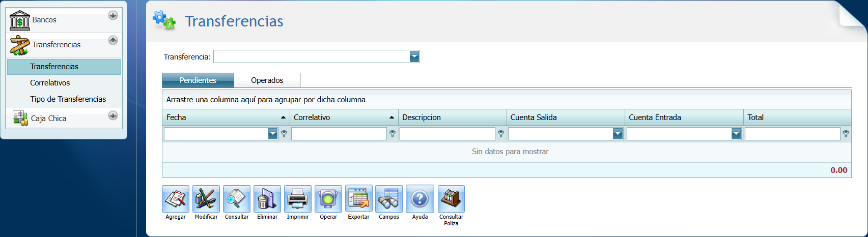
Task: Switch to the Pendientes tab
Action: click(198, 80)
